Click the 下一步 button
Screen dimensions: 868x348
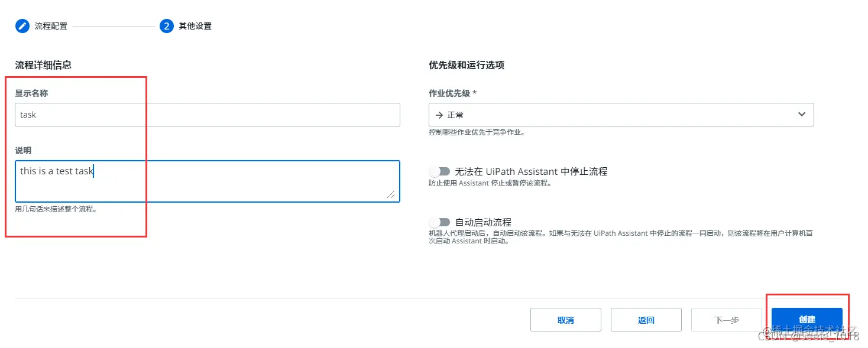pyautogui.click(x=726, y=319)
